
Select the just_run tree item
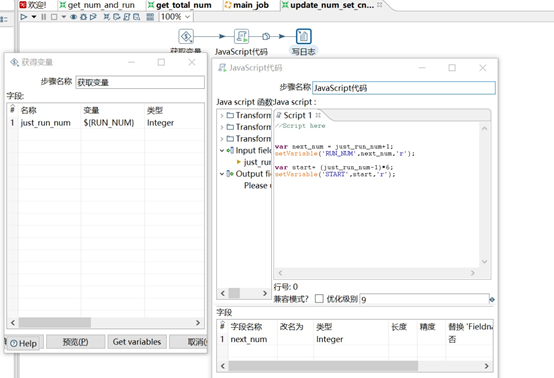[x=257, y=162]
